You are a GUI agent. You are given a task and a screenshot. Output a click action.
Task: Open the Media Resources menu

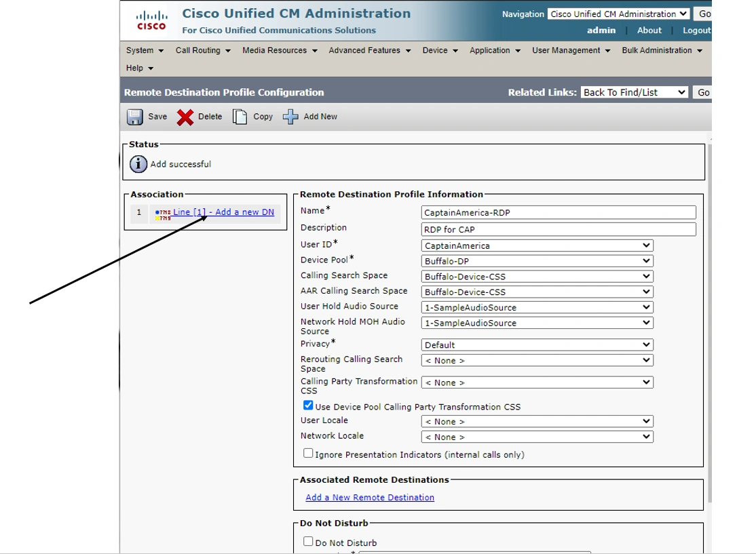pyautogui.click(x=280, y=50)
